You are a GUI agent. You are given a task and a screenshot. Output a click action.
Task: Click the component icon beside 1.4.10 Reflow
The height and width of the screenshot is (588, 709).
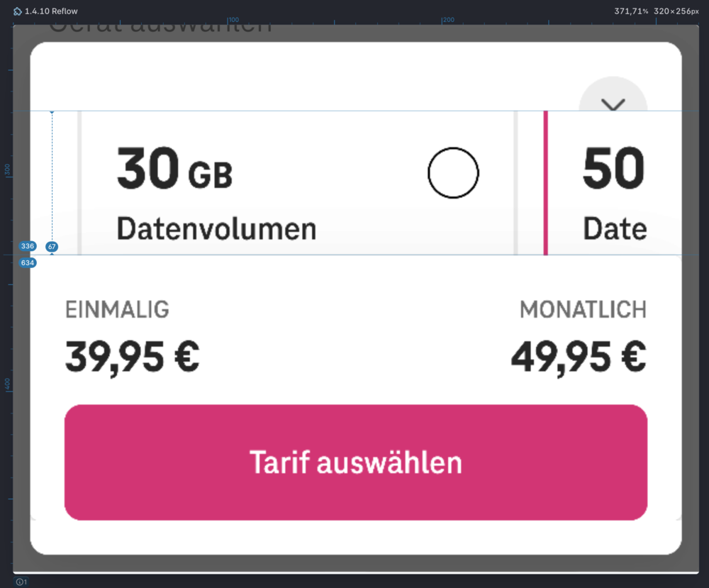tap(16, 11)
